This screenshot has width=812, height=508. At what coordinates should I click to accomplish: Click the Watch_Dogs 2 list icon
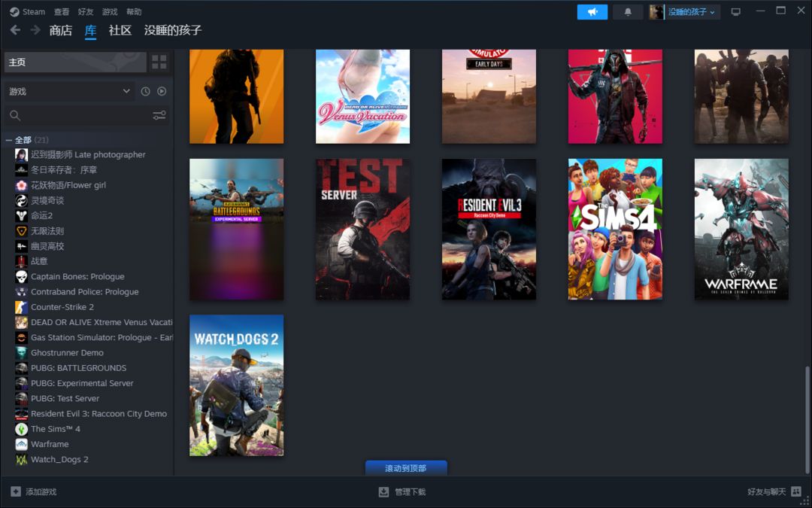(21, 460)
